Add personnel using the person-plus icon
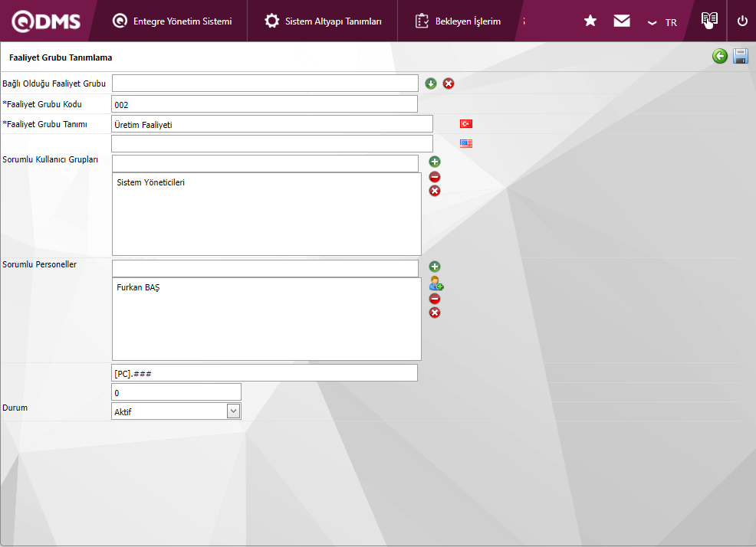Image resolution: width=756 pixels, height=547 pixels. tap(436, 283)
